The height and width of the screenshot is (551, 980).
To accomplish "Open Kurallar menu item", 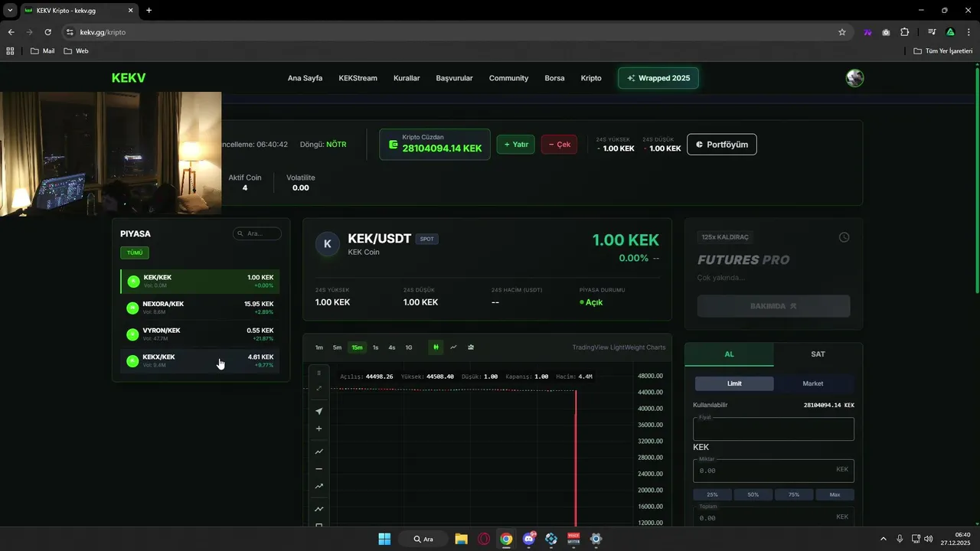I will (x=407, y=78).
